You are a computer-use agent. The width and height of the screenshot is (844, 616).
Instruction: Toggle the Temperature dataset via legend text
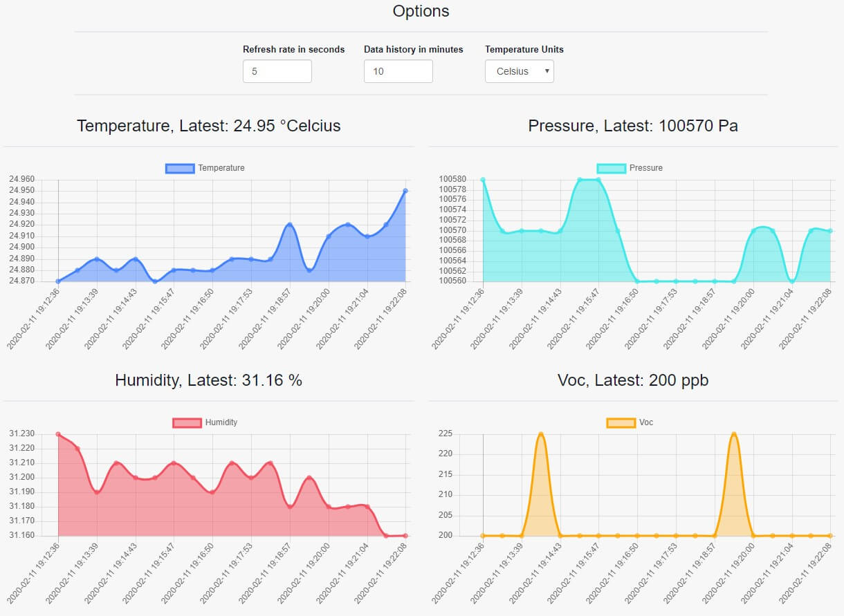click(x=221, y=168)
